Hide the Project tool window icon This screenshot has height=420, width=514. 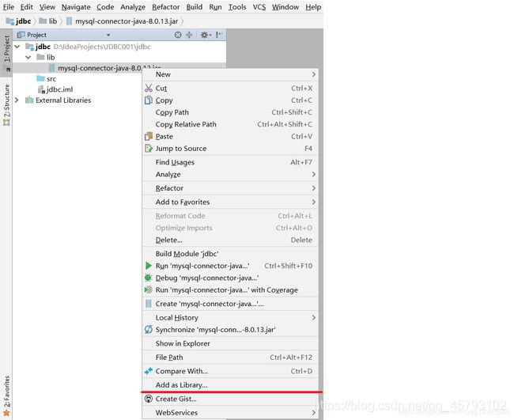(219, 35)
